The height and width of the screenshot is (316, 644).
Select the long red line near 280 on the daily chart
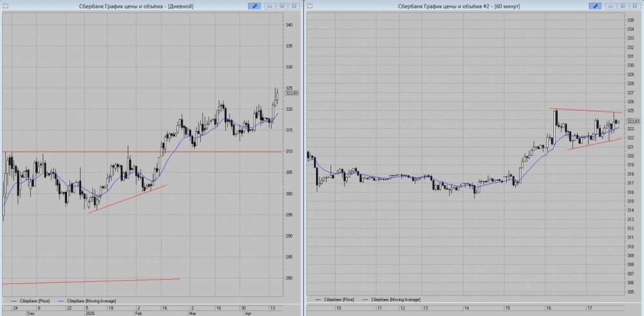coord(90,281)
